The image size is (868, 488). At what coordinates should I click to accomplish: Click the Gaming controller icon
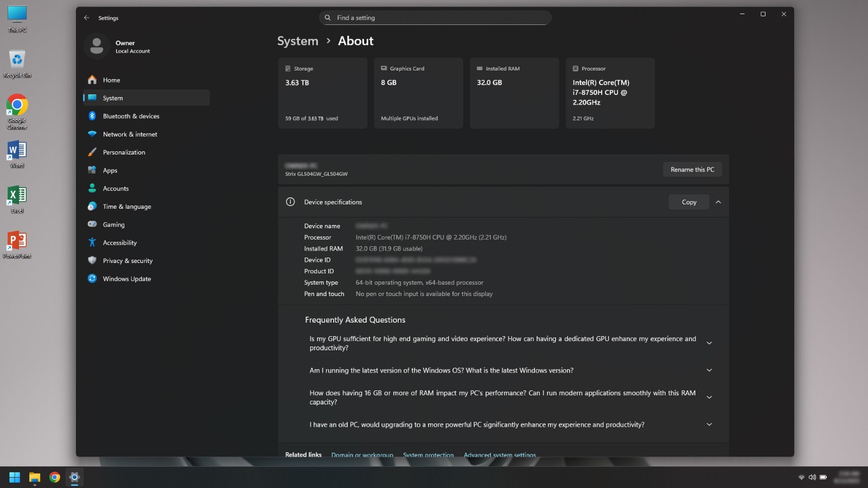pos(92,224)
